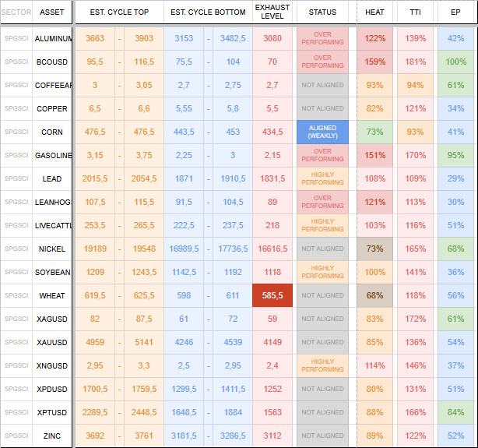The image size is (478, 448).
Task: Click XPTUSD cycle bottom value 1884
Action: [x=233, y=412]
